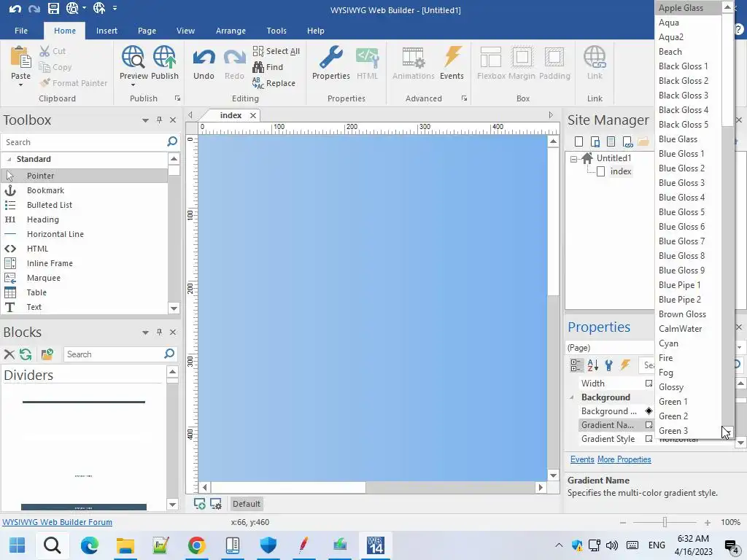Open the File menu
This screenshot has width=747, height=560.
coord(21,31)
